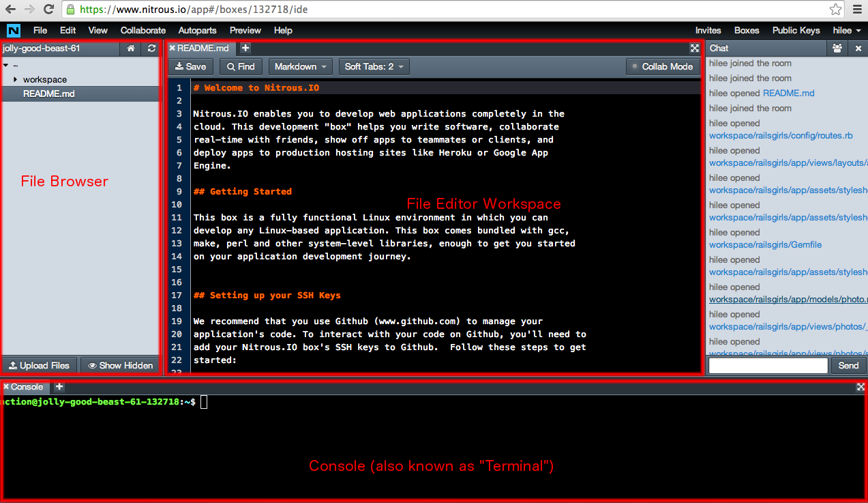
Task: Open chat participants list icon
Action: coord(837,48)
